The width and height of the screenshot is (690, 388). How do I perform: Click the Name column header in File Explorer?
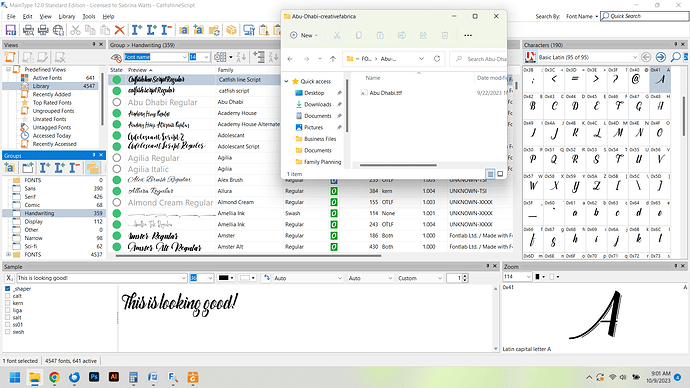[373, 78]
